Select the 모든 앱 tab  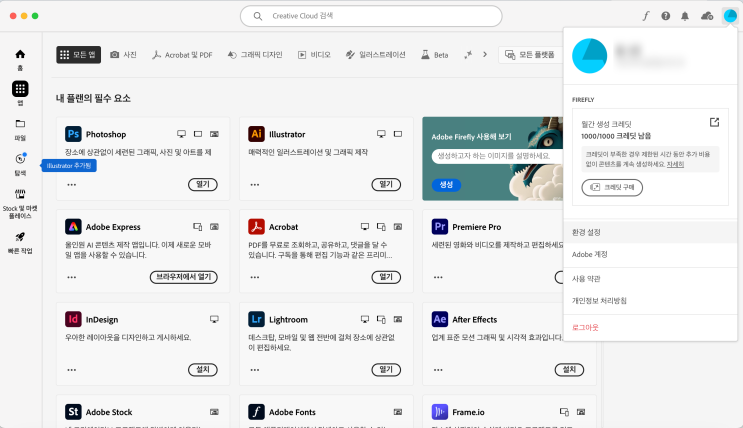click(x=78, y=55)
